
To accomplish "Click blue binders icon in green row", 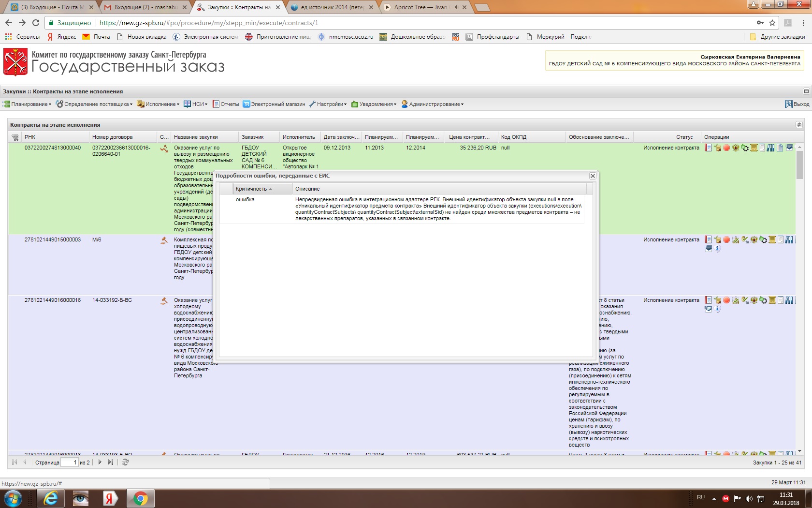I will pos(770,148).
